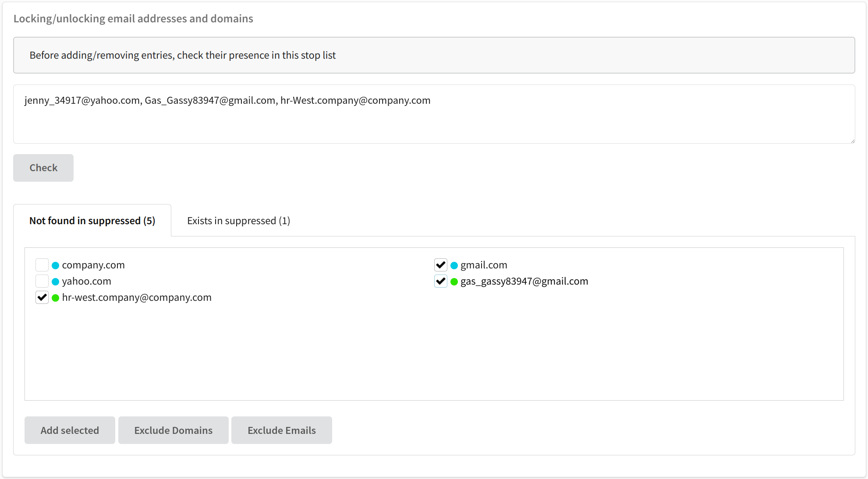868x479 pixels.
Task: Switch to the Not found in suppressed tab
Action: tap(92, 221)
